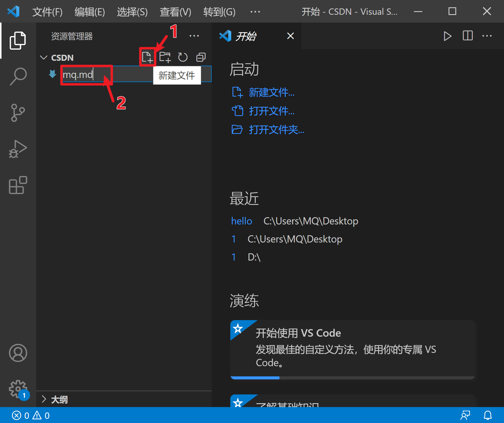Click the 打开文件夹 link

click(x=276, y=130)
